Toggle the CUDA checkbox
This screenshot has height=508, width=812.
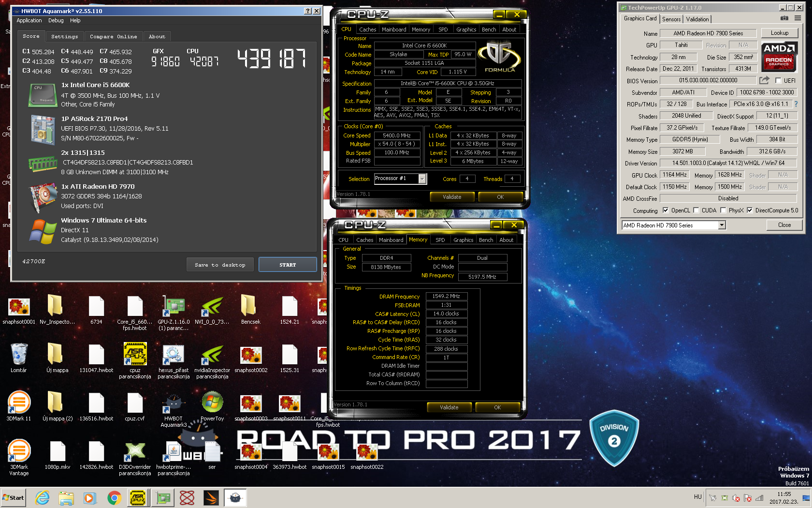[x=696, y=210]
